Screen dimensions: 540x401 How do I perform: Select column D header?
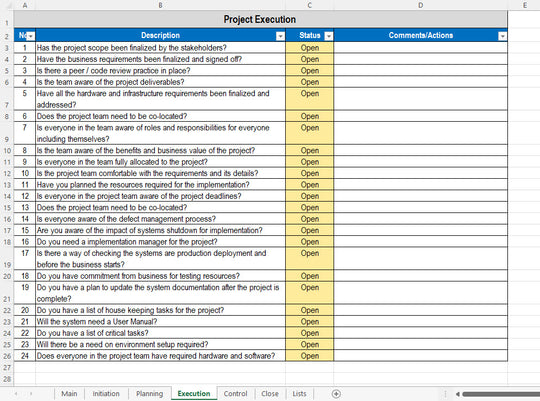pyautogui.click(x=420, y=5)
